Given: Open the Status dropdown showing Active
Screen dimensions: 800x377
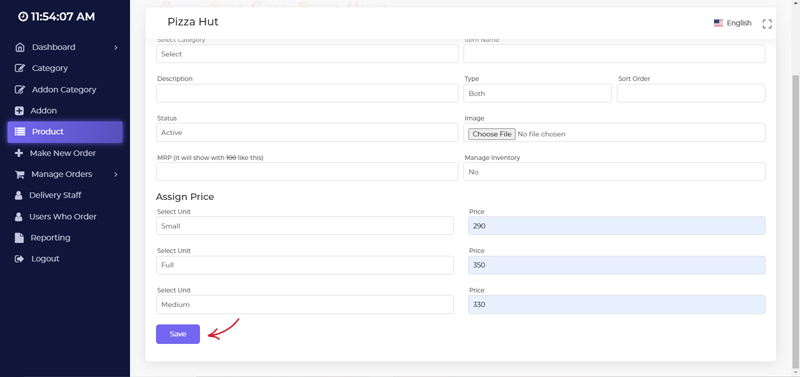Looking at the screenshot, I should 307,132.
